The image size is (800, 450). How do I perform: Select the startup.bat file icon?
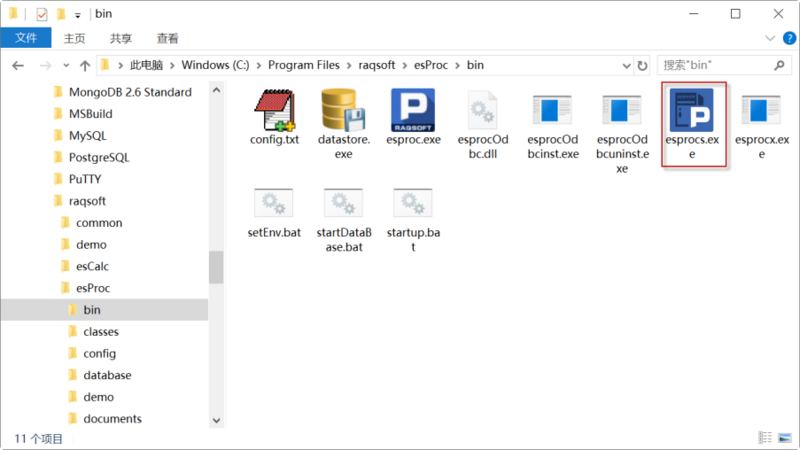pyautogui.click(x=413, y=203)
